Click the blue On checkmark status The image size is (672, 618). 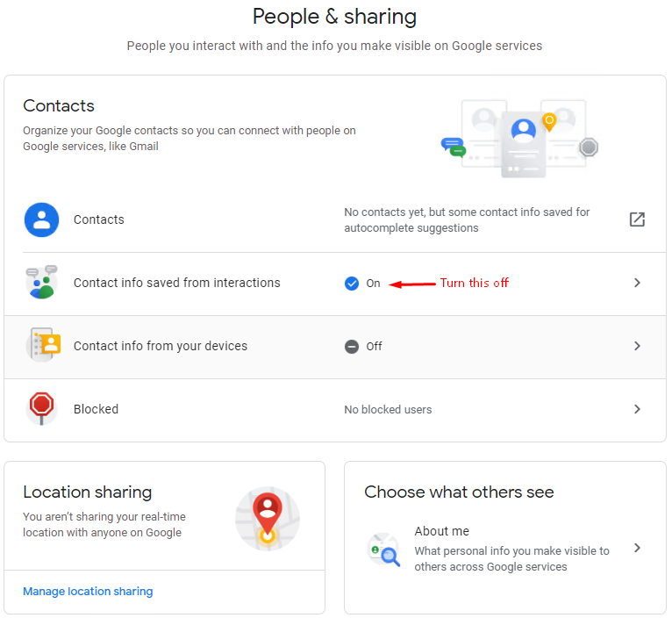[x=362, y=283]
